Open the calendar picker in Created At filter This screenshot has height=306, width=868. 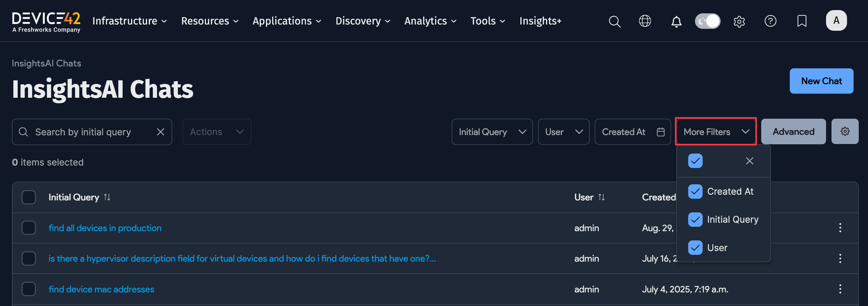[661, 131]
